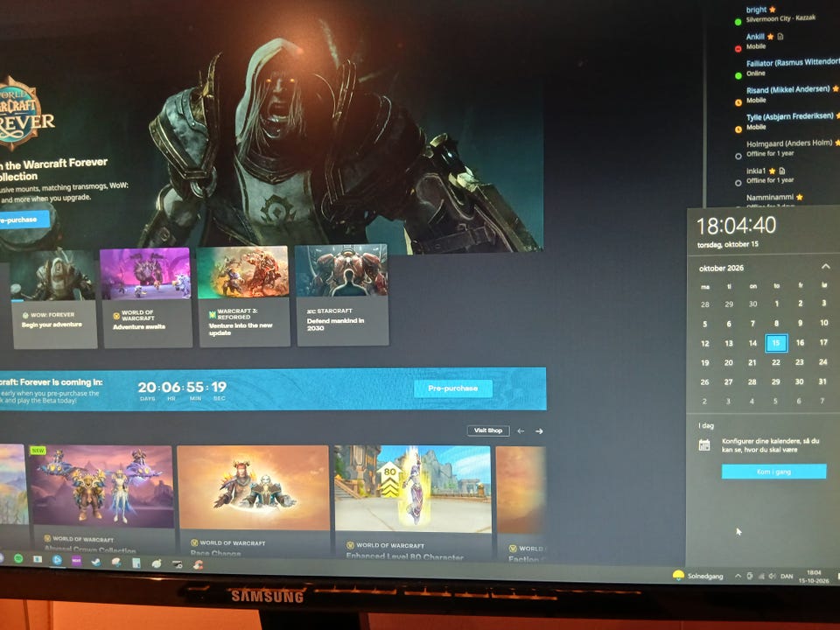Select the Battle.net taskbar icon

click(57, 560)
